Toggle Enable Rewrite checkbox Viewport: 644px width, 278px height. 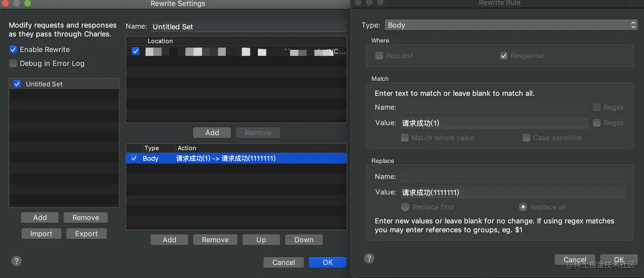tap(13, 49)
